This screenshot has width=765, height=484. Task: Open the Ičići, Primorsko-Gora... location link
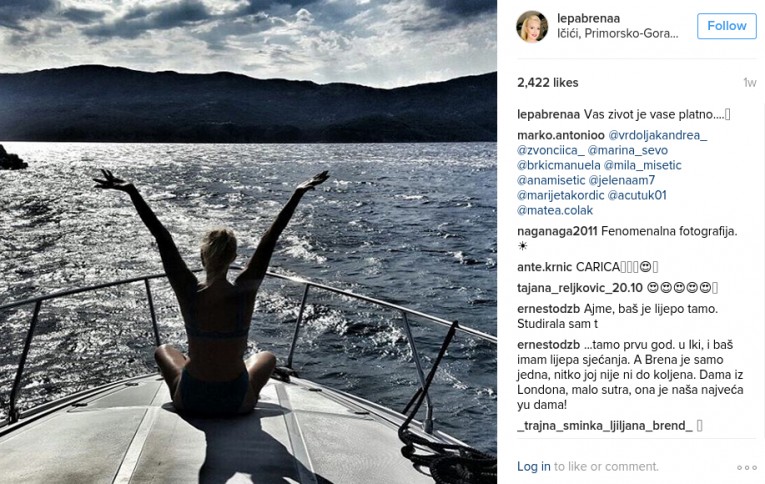(618, 34)
